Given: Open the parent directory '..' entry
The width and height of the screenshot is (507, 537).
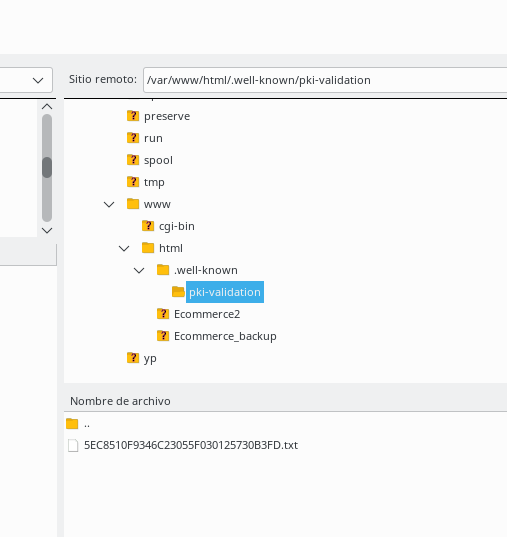Looking at the screenshot, I should click(x=87, y=424).
